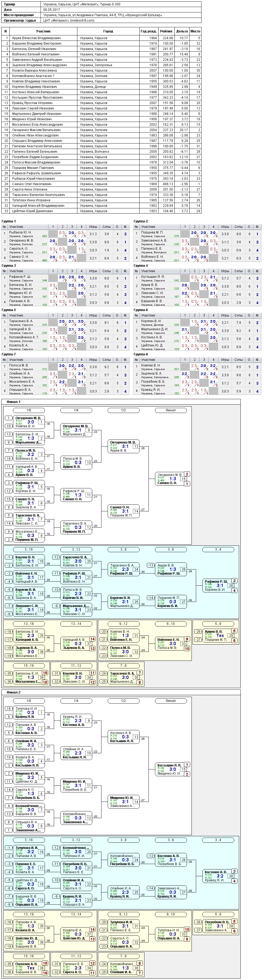Click 'Тулупова Инна Игоревна' participant name
Image resolution: width=264 pixels, height=980 pixels.
31,200
